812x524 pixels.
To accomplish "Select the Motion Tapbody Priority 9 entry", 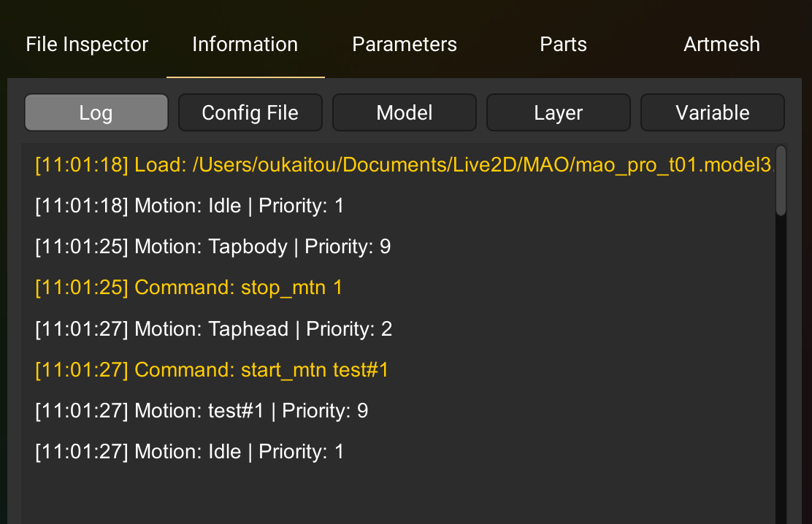I will 212,247.
